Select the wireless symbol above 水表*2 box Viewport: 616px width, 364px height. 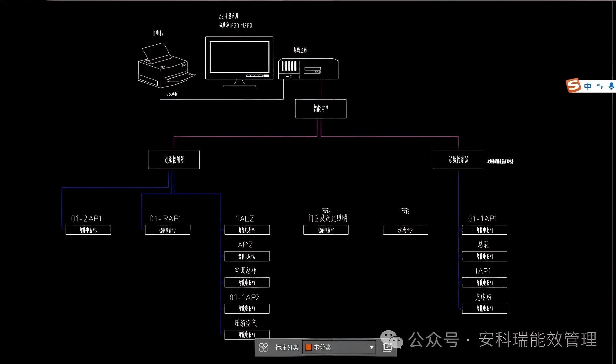405,210
